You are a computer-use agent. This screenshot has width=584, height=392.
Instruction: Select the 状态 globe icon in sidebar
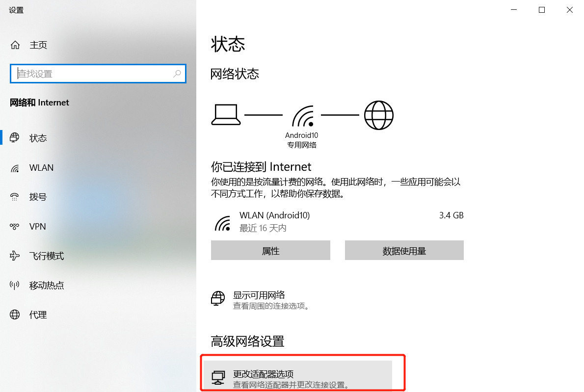15,138
